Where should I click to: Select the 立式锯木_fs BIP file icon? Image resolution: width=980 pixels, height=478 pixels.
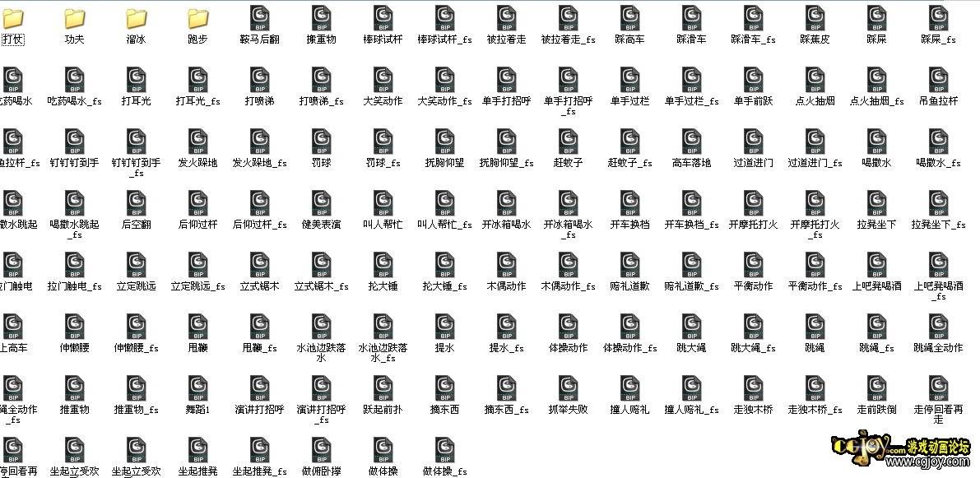pos(321,266)
